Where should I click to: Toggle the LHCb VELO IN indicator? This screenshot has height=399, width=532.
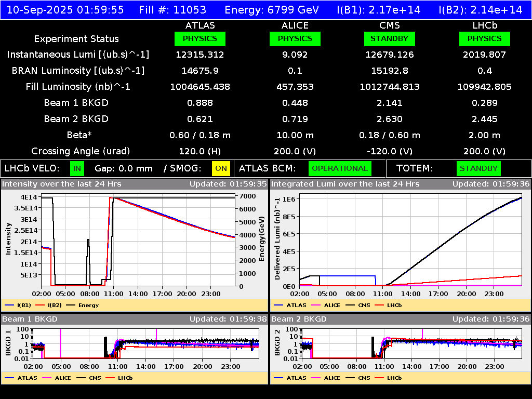[x=76, y=168]
